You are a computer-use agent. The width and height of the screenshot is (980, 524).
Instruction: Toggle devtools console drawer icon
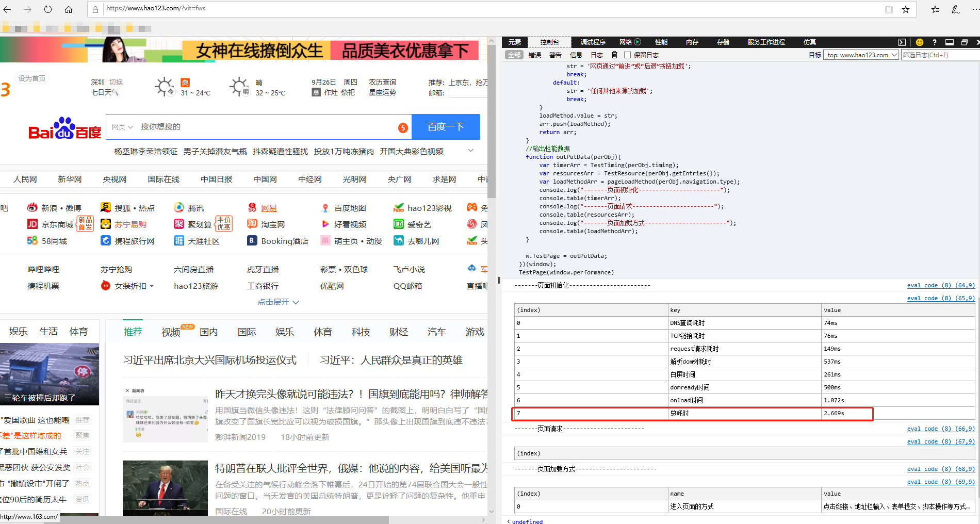[902, 42]
